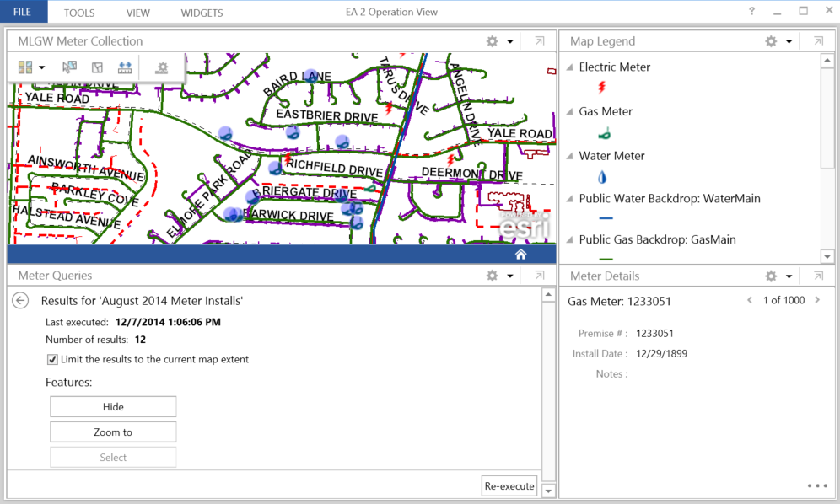This screenshot has width=840, height=504.
Task: Click the Re-execute button
Action: coord(509,485)
